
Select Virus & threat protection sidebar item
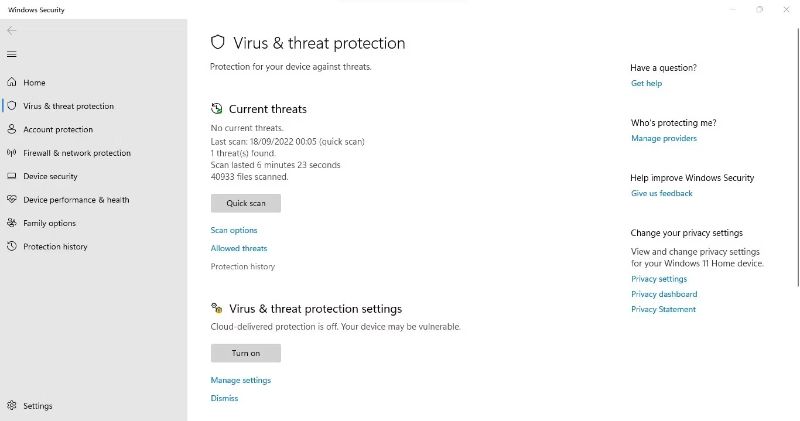(x=68, y=106)
